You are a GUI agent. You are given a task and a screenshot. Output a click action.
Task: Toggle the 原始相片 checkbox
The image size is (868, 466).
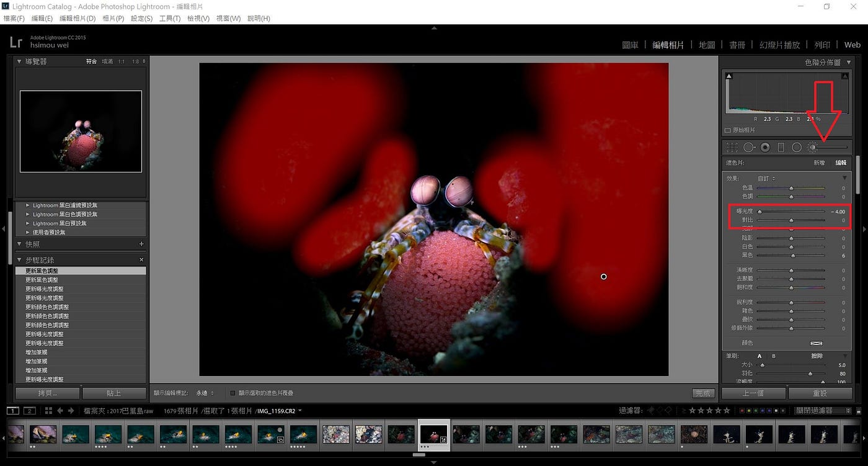coord(728,130)
